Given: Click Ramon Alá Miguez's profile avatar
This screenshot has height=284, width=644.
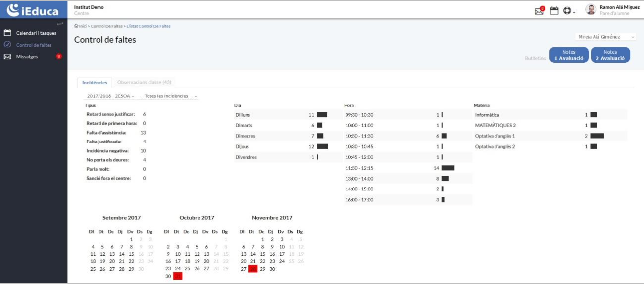Looking at the screenshot, I should pyautogui.click(x=591, y=10).
